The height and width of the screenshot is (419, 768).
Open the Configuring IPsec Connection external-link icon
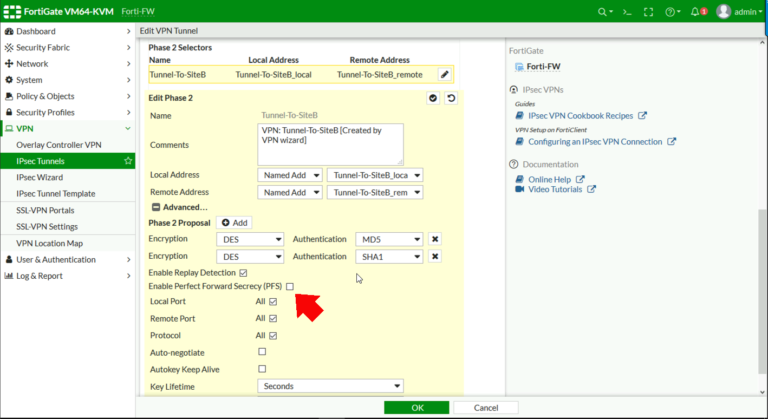pos(672,142)
